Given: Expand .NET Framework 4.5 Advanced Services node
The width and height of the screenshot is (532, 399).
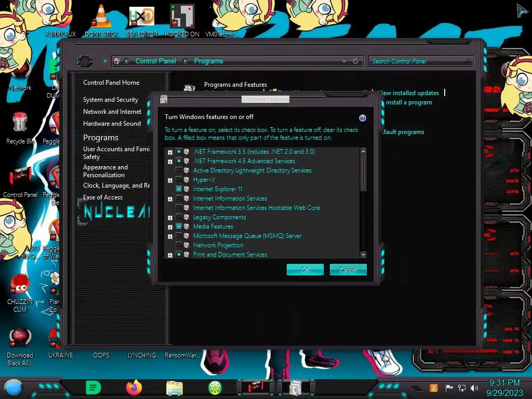Looking at the screenshot, I should [170, 162].
